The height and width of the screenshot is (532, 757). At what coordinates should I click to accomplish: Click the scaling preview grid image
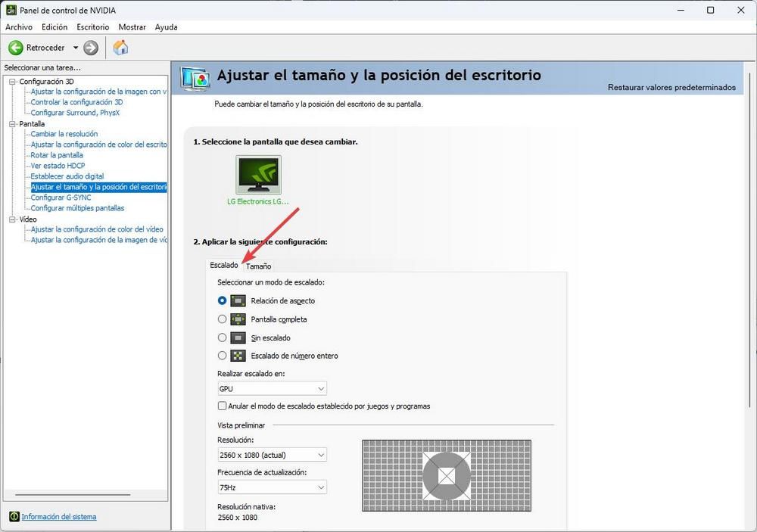pos(447,475)
